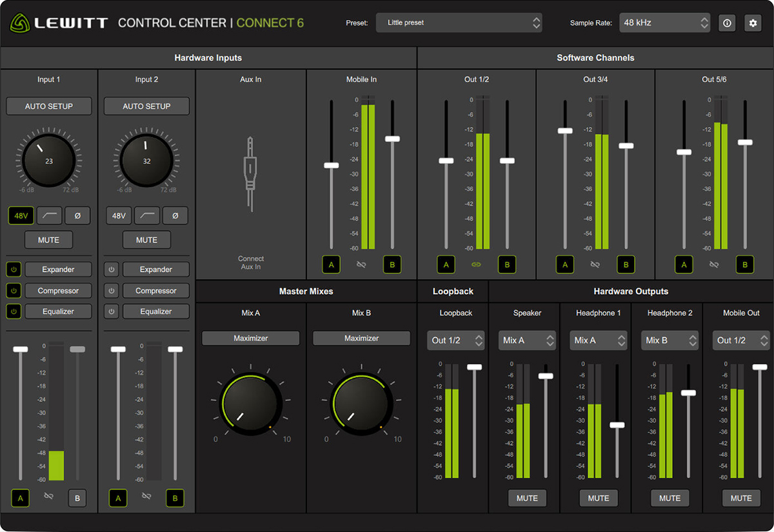Open the Mix B Maximizer
This screenshot has height=532, width=774.
tap(362, 338)
